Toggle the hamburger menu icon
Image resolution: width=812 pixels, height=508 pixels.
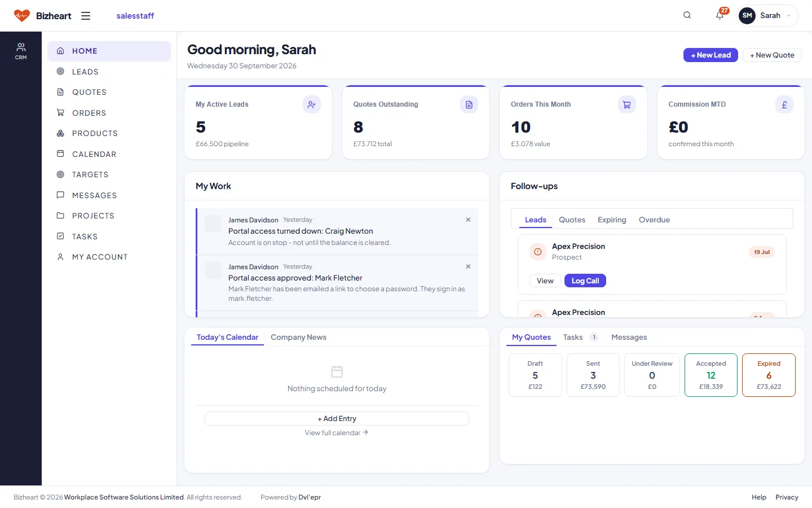[x=86, y=16]
